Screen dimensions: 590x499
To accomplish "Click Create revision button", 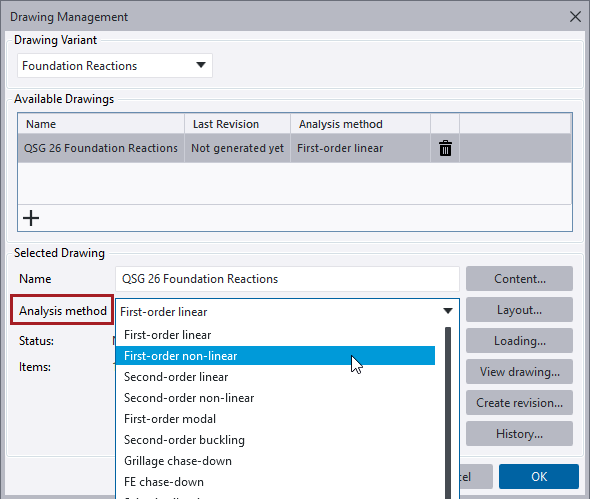I will click(519, 403).
